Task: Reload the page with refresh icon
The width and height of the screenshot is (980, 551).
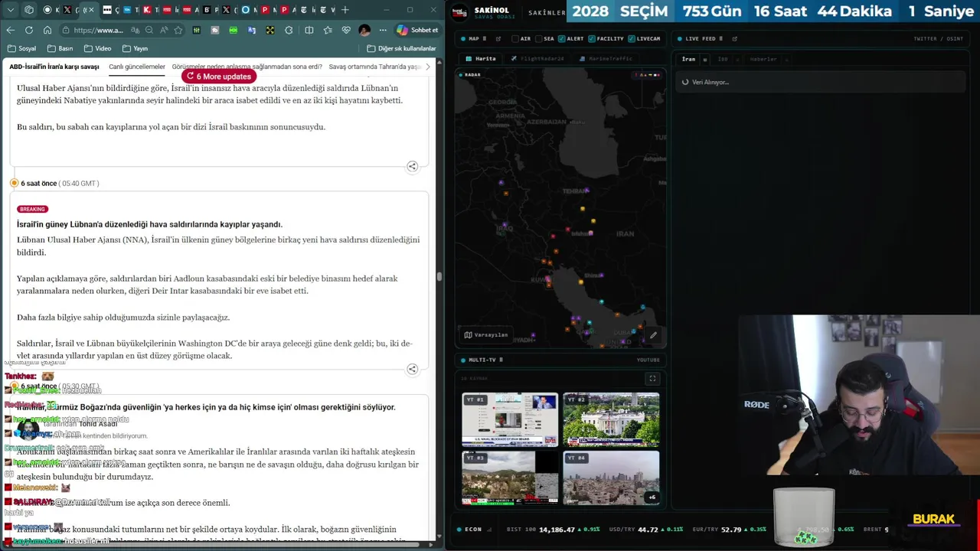Action: pyautogui.click(x=28, y=30)
